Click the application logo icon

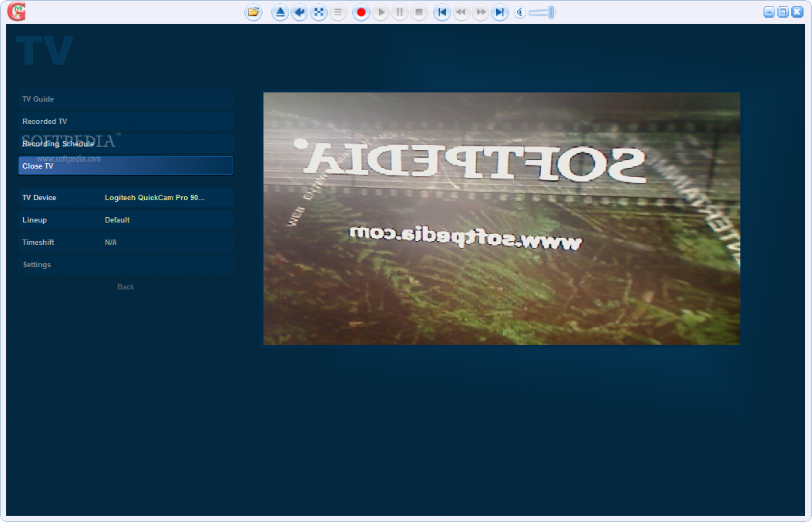(x=16, y=12)
